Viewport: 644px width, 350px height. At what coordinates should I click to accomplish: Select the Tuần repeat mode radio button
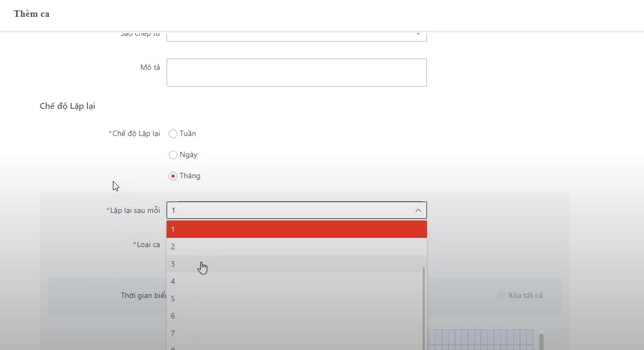173,134
